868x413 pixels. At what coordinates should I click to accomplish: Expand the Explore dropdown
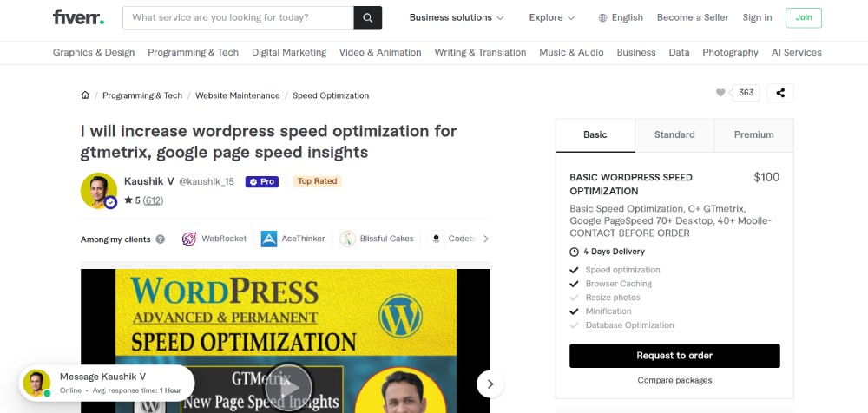pyautogui.click(x=552, y=17)
